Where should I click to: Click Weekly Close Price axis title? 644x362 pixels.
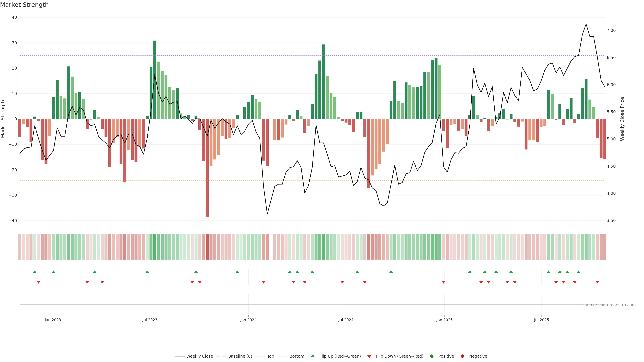click(x=622, y=119)
